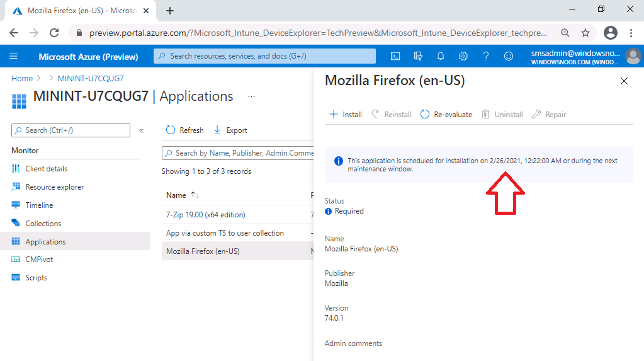Screen dimensions: 644x361
Task: Select the 7-Zip 19.00 (x64 edition) row
Action: pyautogui.click(x=237, y=214)
